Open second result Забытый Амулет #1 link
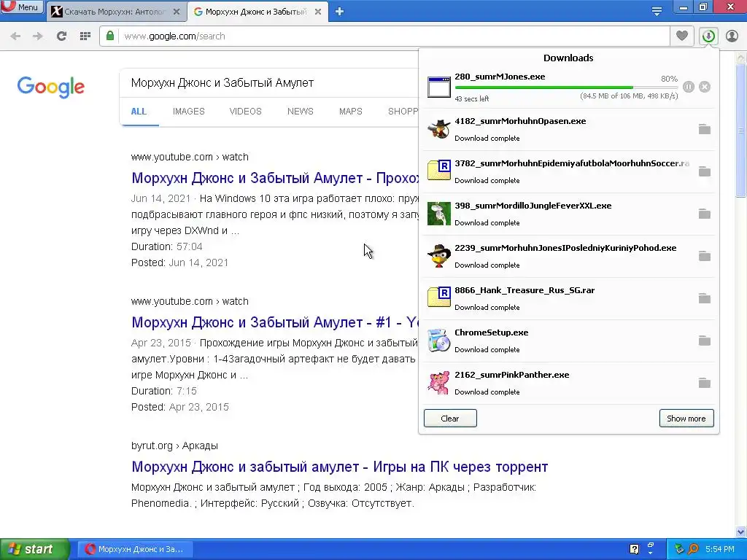Image resolution: width=747 pixels, height=560 pixels. pyautogui.click(x=275, y=322)
